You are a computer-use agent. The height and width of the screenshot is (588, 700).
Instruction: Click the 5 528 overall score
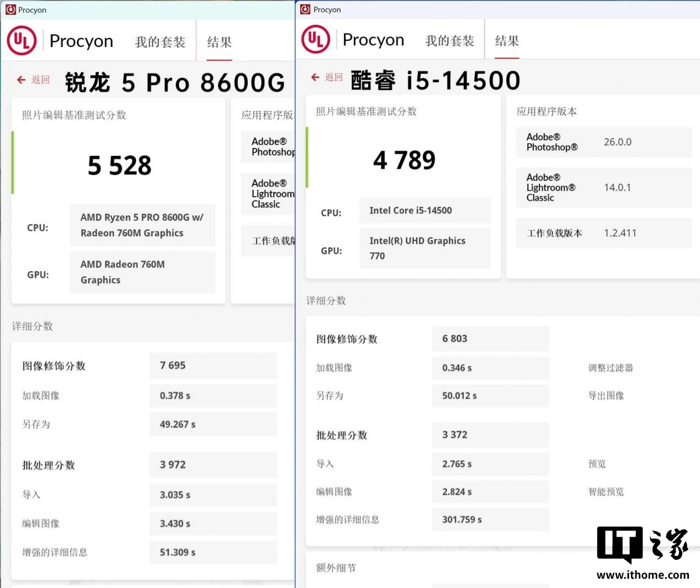120,166
